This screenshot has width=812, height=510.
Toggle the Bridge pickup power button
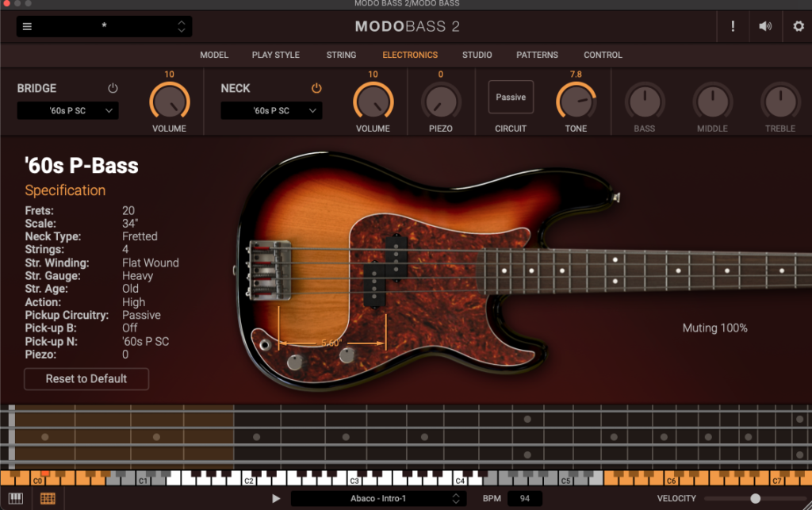click(x=113, y=88)
